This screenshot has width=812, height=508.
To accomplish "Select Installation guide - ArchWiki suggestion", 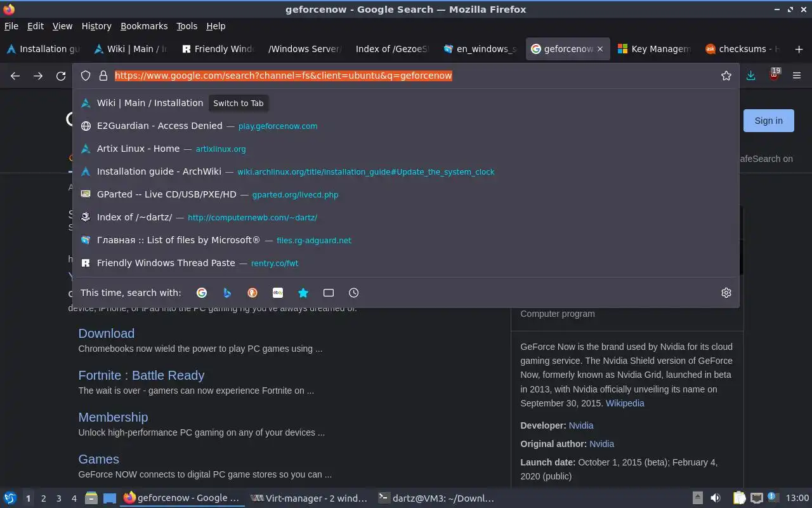I will pos(406,171).
